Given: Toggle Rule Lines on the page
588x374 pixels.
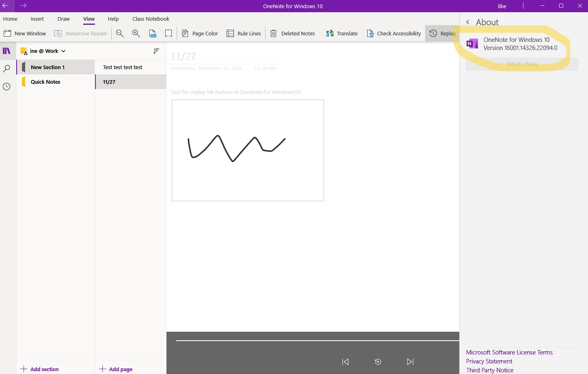Looking at the screenshot, I should pos(244,33).
